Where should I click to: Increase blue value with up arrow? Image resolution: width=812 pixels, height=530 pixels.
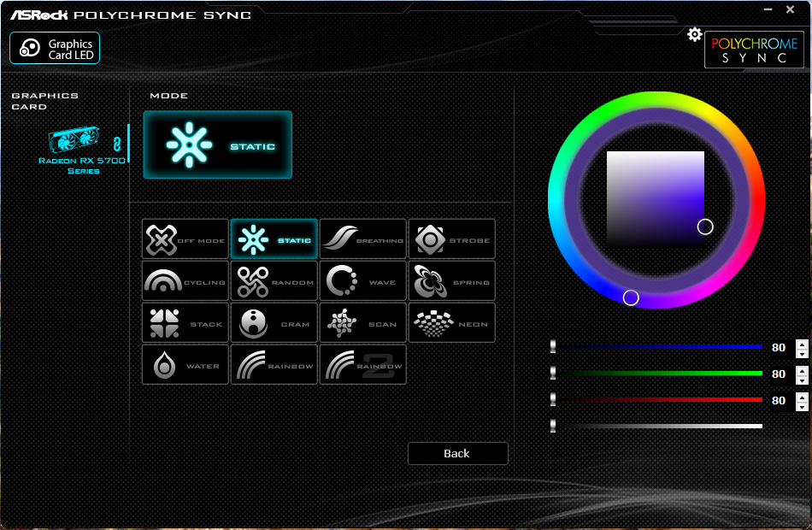tap(802, 344)
